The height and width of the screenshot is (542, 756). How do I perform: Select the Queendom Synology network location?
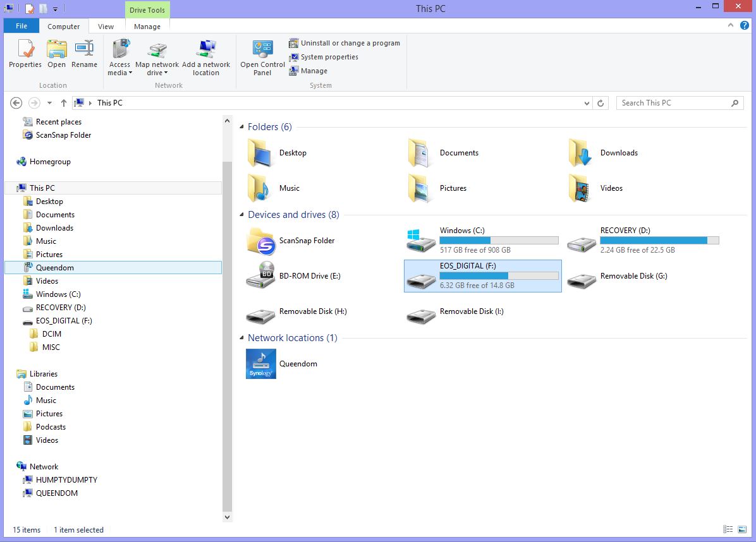pyautogui.click(x=282, y=364)
